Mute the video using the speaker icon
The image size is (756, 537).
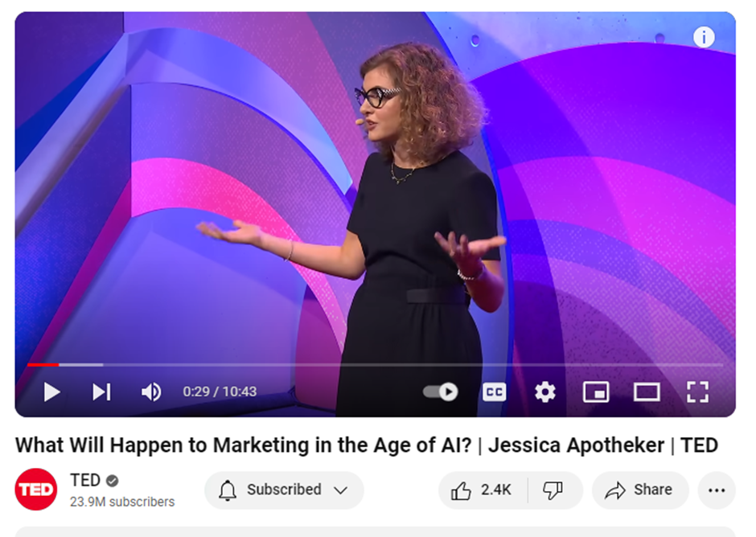150,391
